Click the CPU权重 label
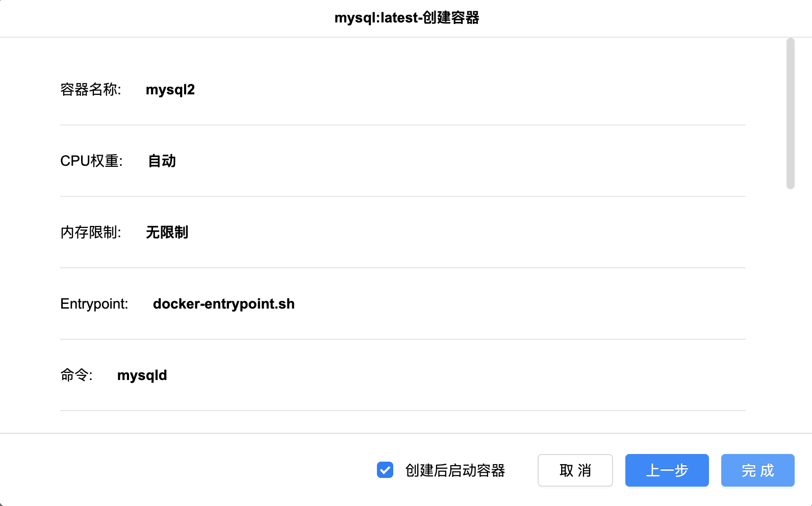 [x=91, y=161]
